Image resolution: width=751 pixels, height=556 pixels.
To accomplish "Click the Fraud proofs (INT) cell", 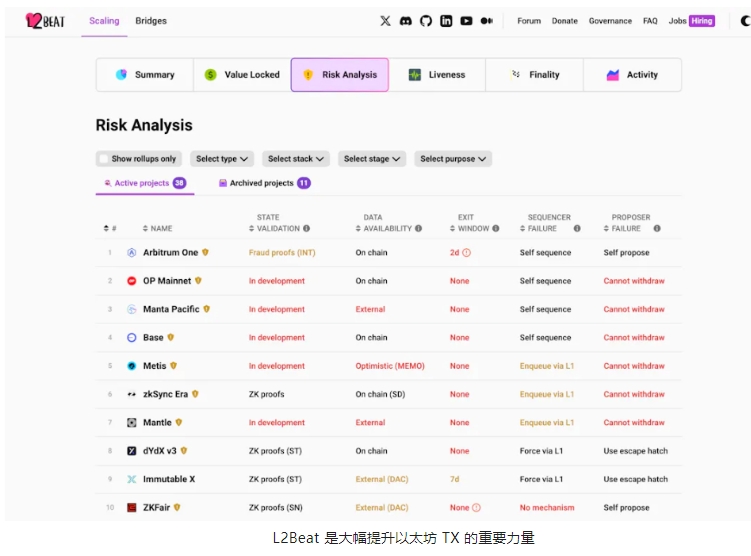I will point(282,252).
